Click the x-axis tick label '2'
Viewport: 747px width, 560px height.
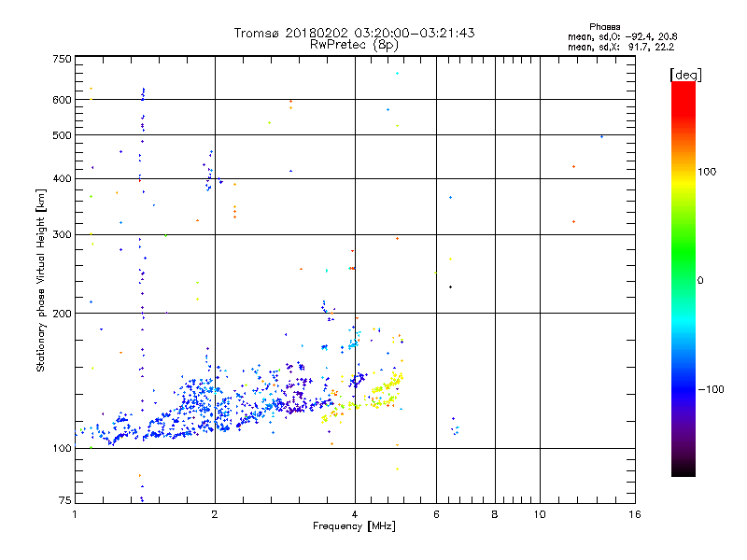[215, 514]
